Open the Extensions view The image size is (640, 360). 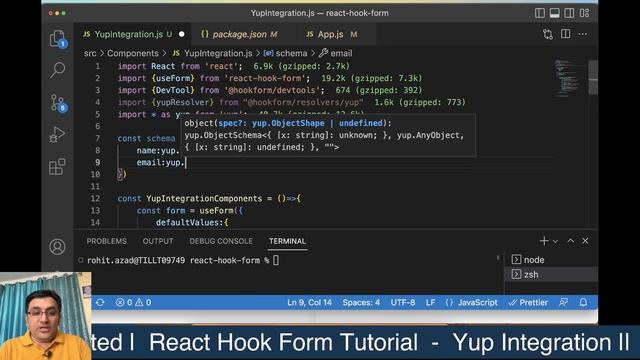58,167
